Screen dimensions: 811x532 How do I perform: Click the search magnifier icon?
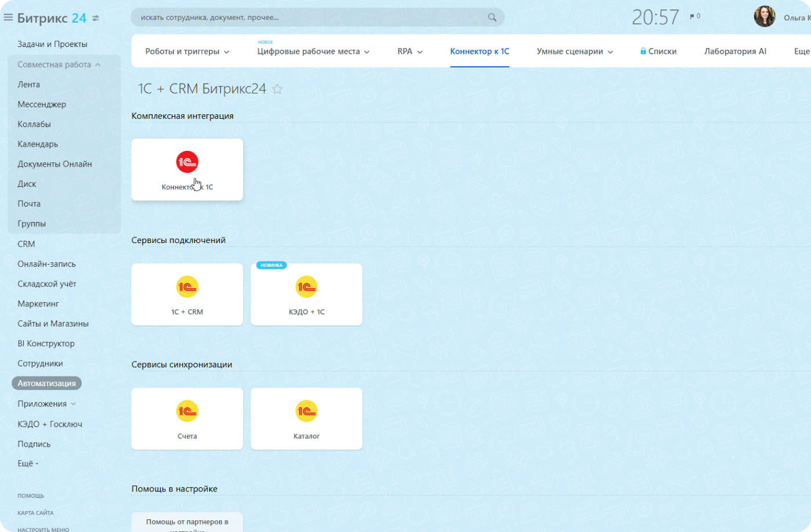point(492,17)
